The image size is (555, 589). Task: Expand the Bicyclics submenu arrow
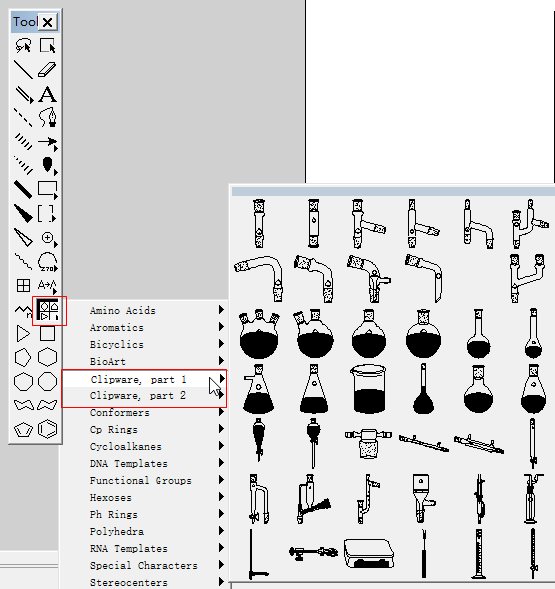(x=221, y=344)
